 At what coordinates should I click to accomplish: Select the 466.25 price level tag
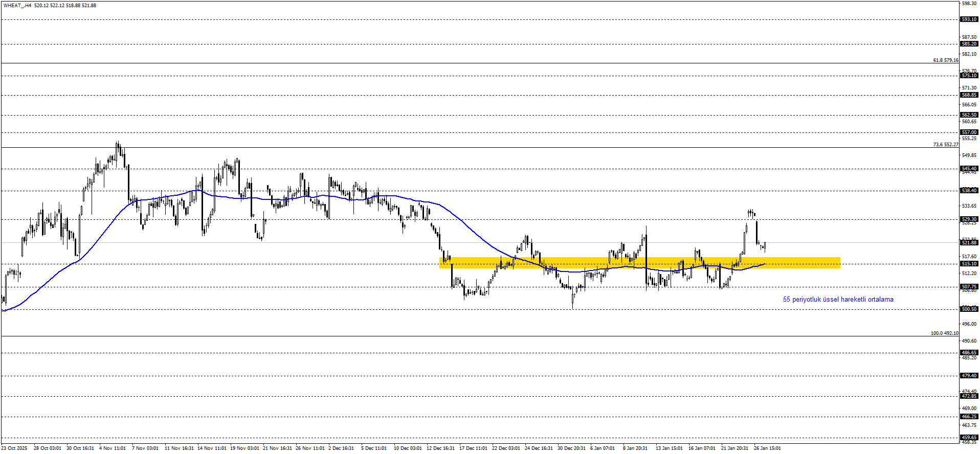pos(969,417)
